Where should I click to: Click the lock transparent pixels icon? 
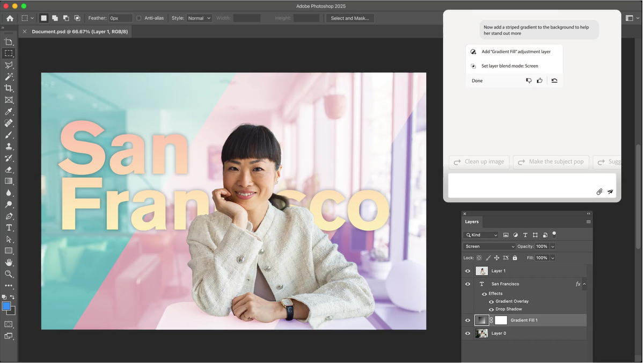pos(479,258)
